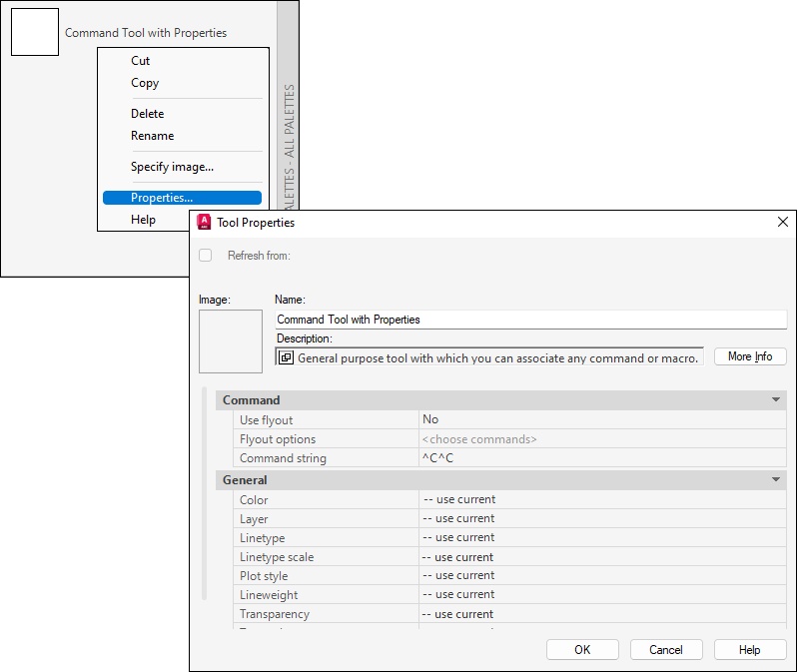Open the Transparency property value
The width and height of the screenshot is (797, 672).
[602, 613]
